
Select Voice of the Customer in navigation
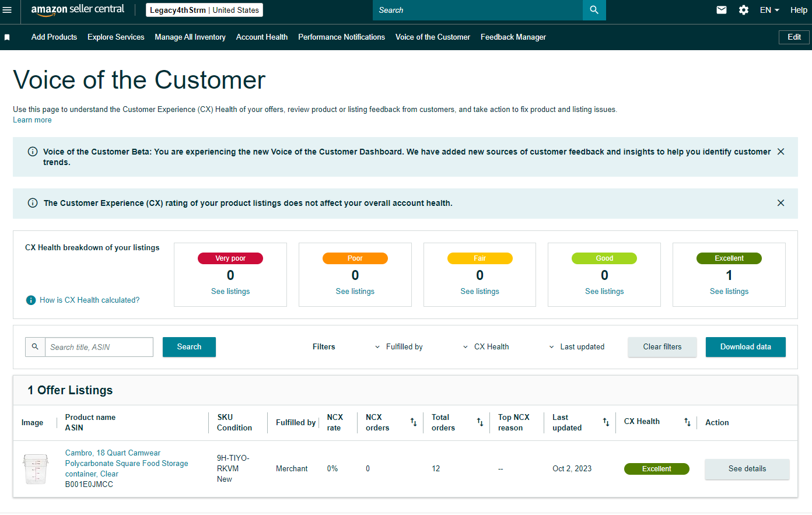click(433, 37)
